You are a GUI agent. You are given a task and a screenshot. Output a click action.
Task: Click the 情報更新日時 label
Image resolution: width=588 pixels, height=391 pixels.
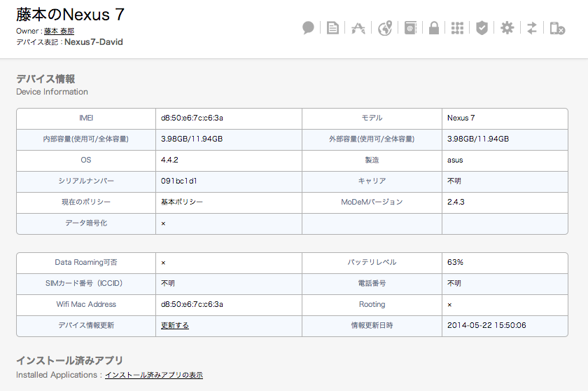(372, 325)
